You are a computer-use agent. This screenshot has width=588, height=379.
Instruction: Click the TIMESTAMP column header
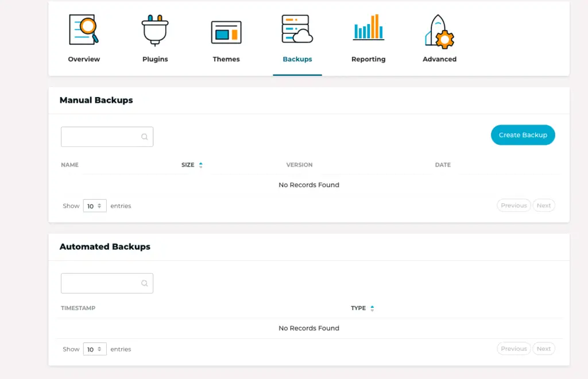click(78, 308)
